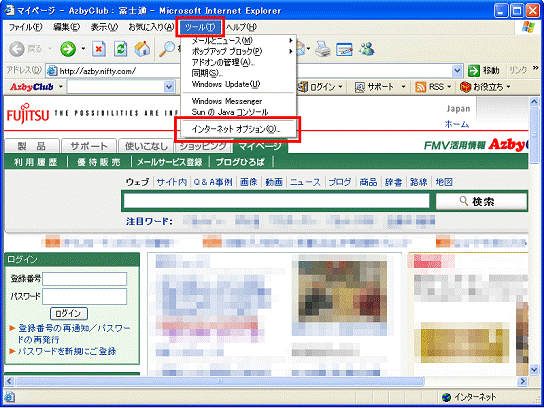The image size is (544, 408).
Task: Switch to the 製品 site tab
Action: click(32, 146)
